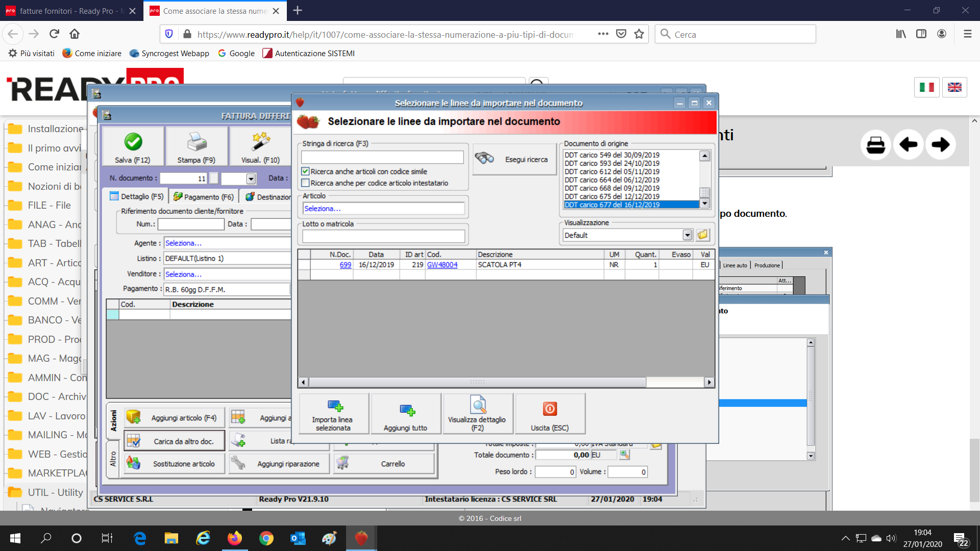This screenshot has height=551, width=980.
Task: Open FILE - File folder in sidebar
Action: pyautogui.click(x=40, y=205)
